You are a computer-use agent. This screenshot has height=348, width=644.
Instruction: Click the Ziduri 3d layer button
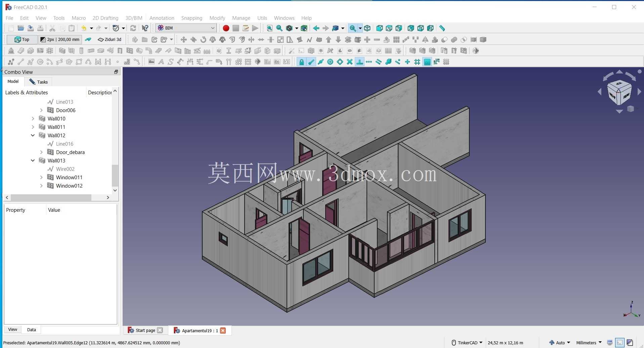[x=110, y=40]
